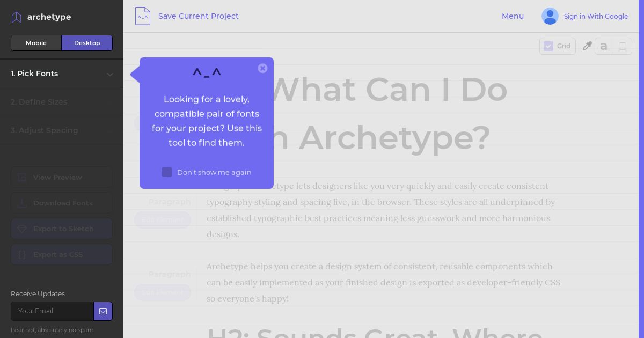Click the 'archetype' brand name text
Viewport: 644px width, 338px height.
click(49, 17)
